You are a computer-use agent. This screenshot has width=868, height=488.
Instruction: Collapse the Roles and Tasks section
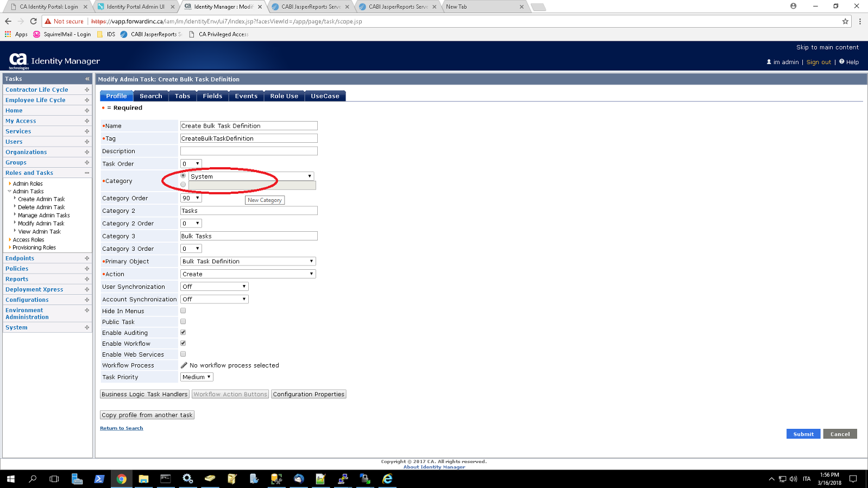click(87, 173)
